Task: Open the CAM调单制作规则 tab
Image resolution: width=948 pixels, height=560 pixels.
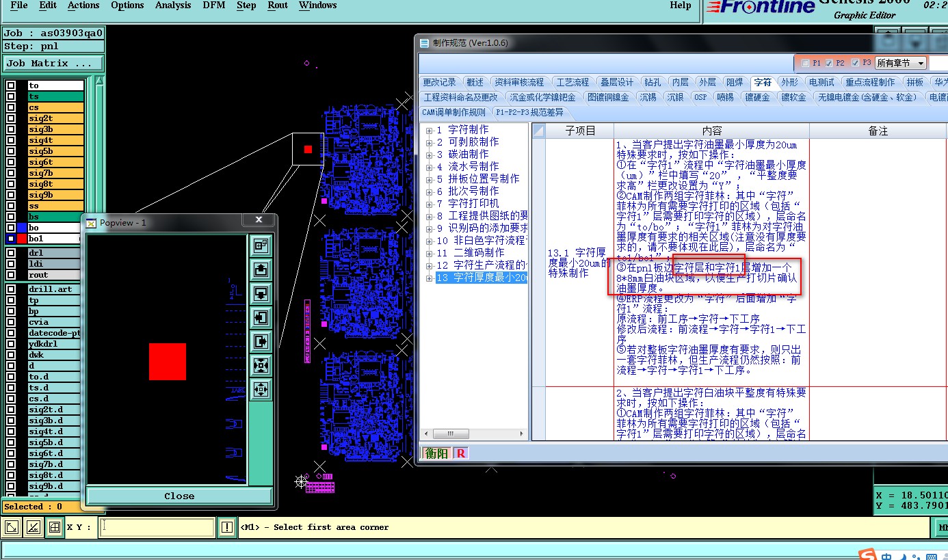Action: pos(453,112)
